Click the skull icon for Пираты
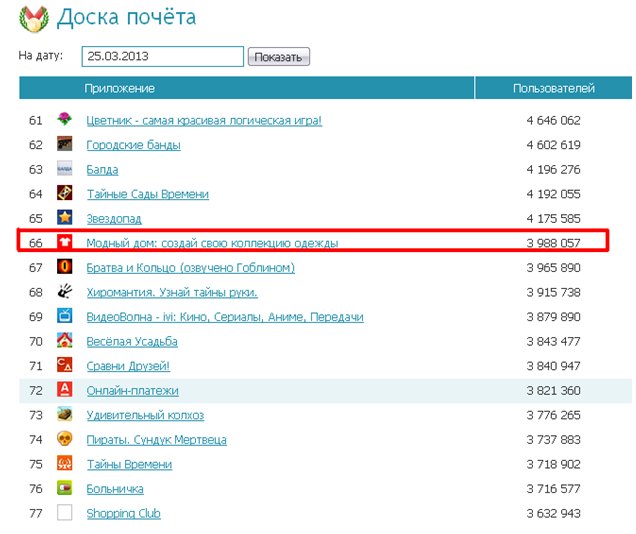 tap(64, 438)
